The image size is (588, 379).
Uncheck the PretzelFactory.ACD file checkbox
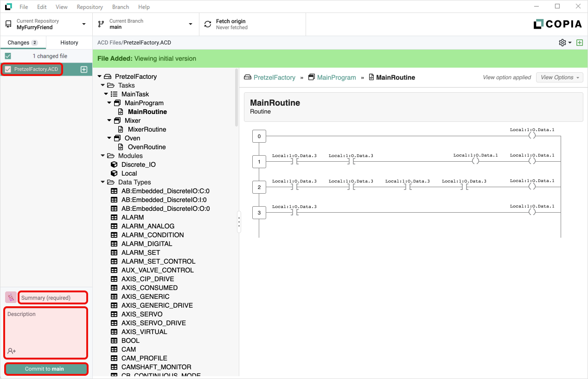tap(8, 69)
